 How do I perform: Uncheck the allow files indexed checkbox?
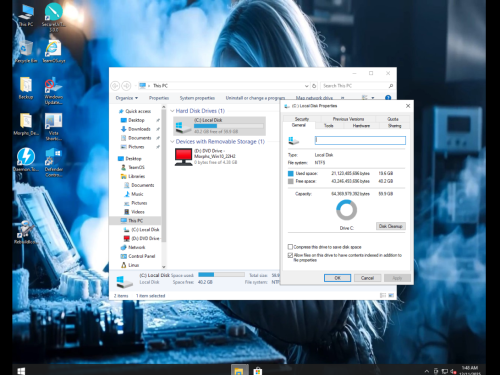(x=290, y=255)
